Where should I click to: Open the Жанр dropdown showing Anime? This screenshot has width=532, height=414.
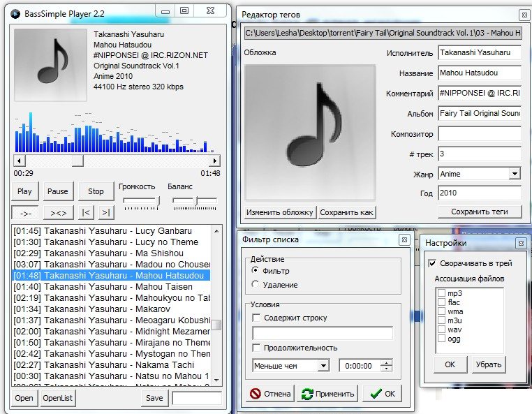(x=515, y=174)
